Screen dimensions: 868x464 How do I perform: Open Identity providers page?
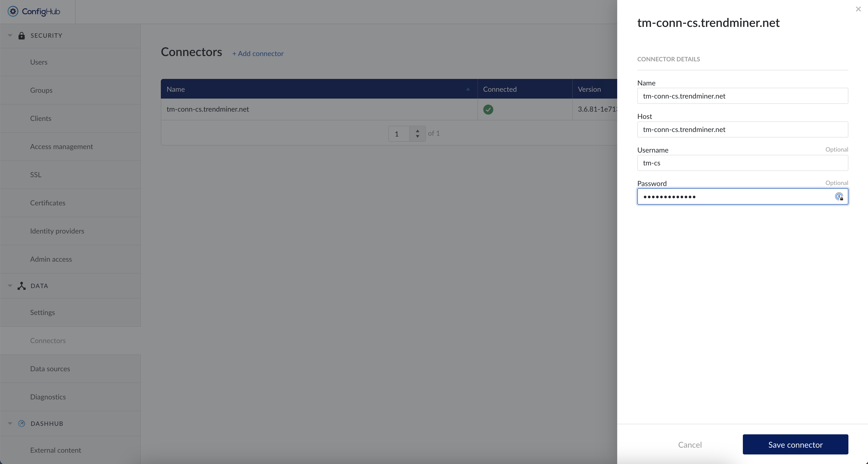click(57, 231)
